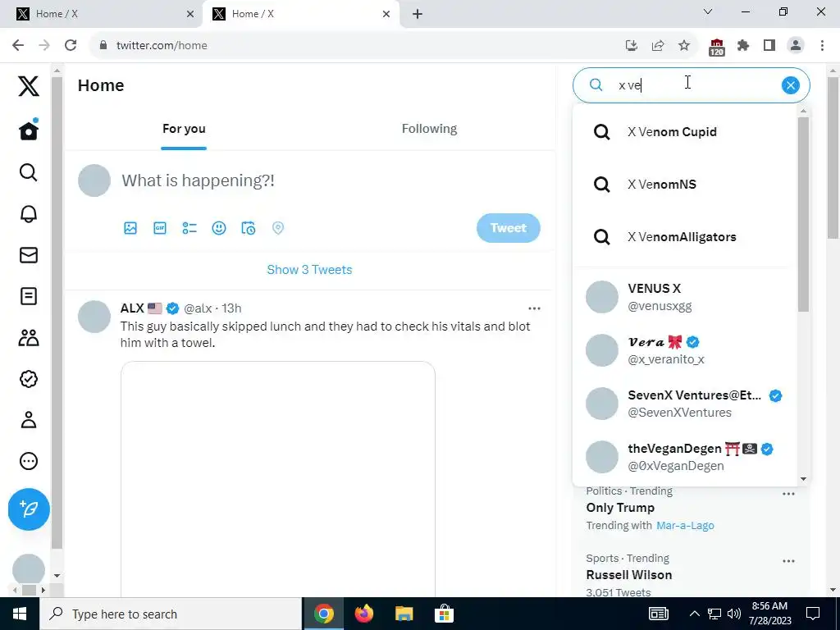
Task: Open the Chrome profile avatar icon
Action: [796, 46]
